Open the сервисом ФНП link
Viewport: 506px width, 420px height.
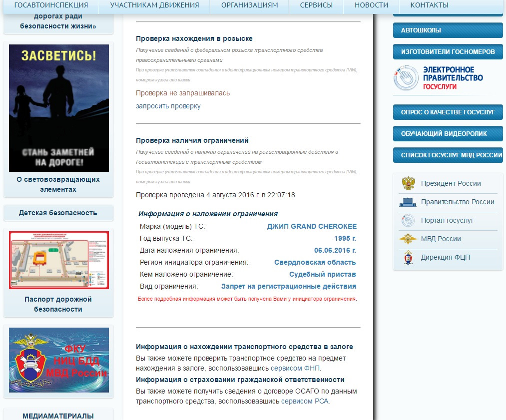click(x=295, y=368)
